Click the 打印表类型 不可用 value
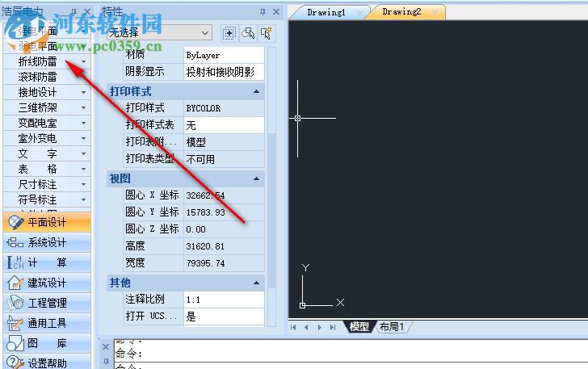Screen dimensions: 588x369 point(224,159)
